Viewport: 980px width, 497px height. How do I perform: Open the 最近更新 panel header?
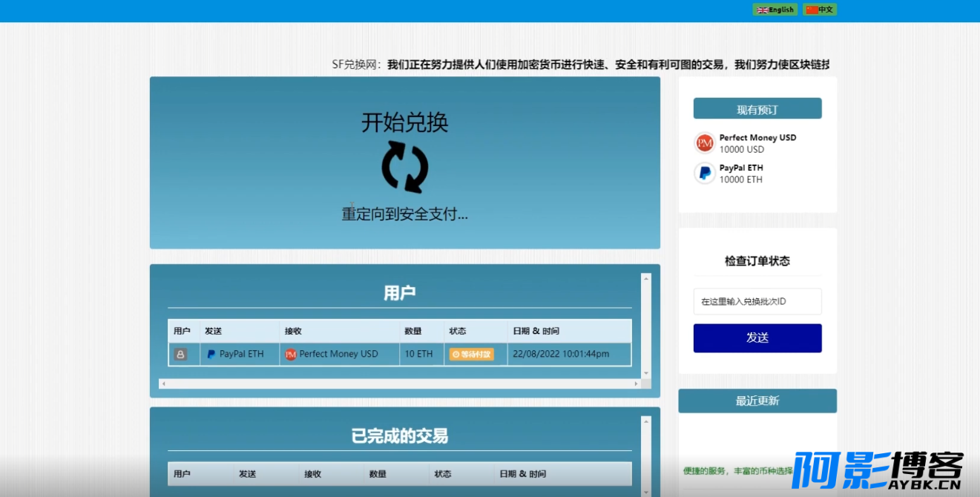click(x=757, y=401)
